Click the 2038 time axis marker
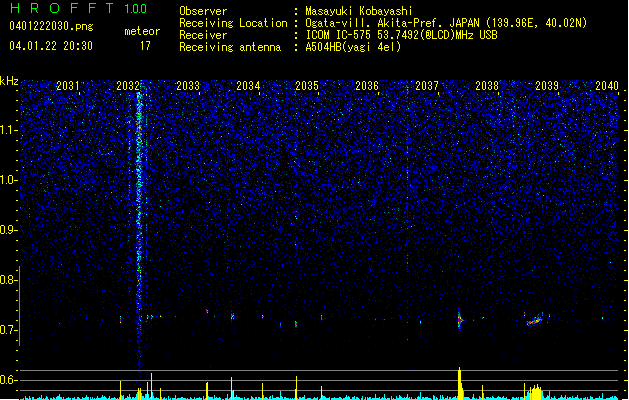 [x=487, y=86]
